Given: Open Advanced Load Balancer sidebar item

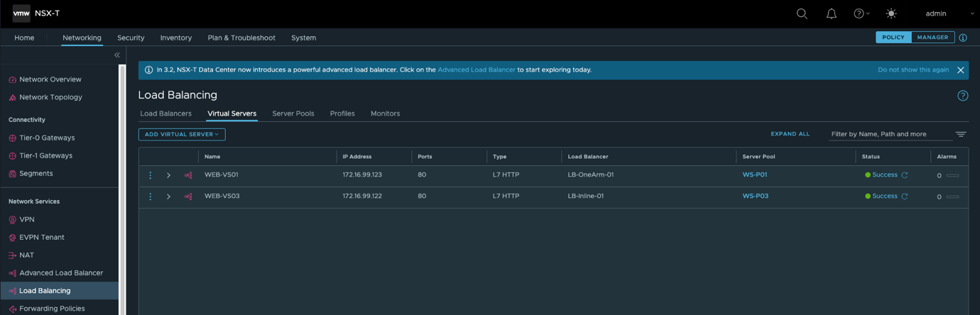Looking at the screenshot, I should (60, 272).
